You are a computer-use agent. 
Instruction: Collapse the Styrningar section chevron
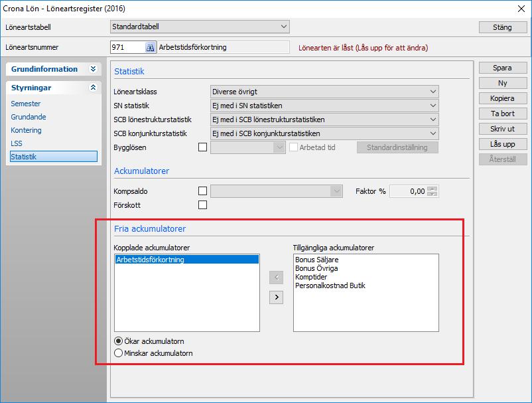coord(93,88)
